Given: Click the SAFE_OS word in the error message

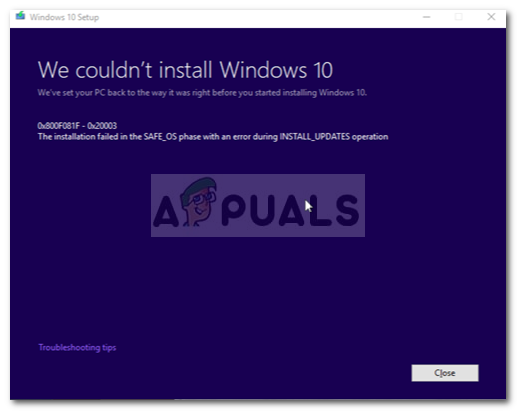Looking at the screenshot, I should 160,137.
